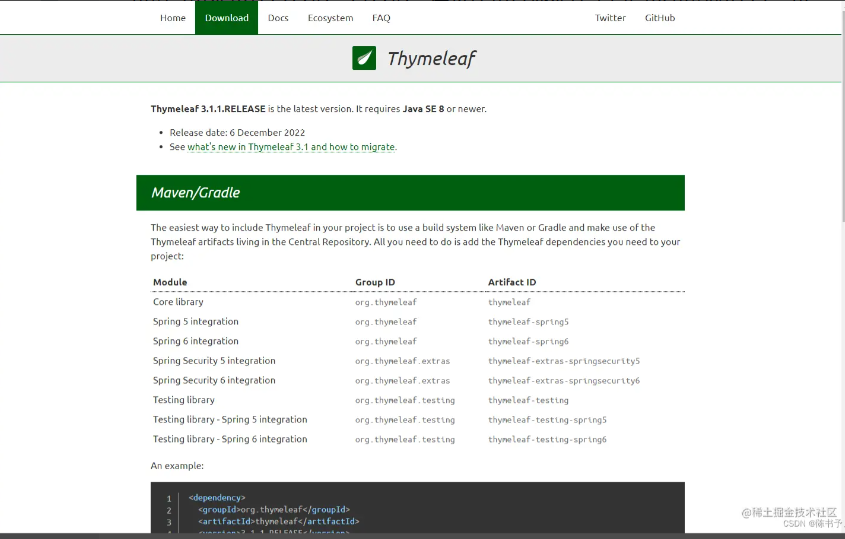
Task: Click the An example: label
Action: [177, 465]
